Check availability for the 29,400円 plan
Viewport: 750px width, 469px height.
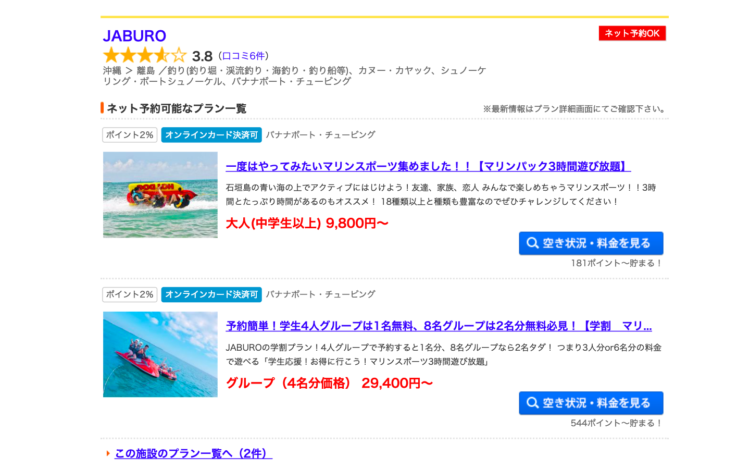591,403
